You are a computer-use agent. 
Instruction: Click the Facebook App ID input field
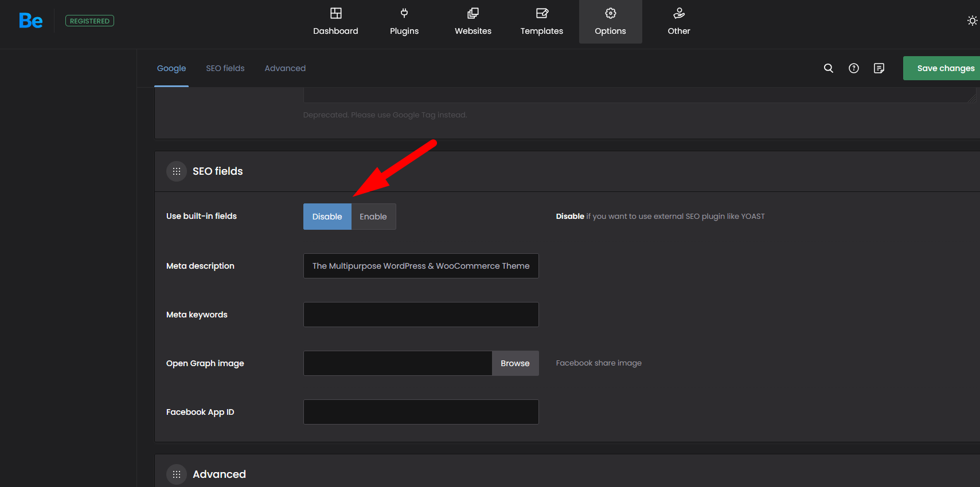pyautogui.click(x=421, y=412)
